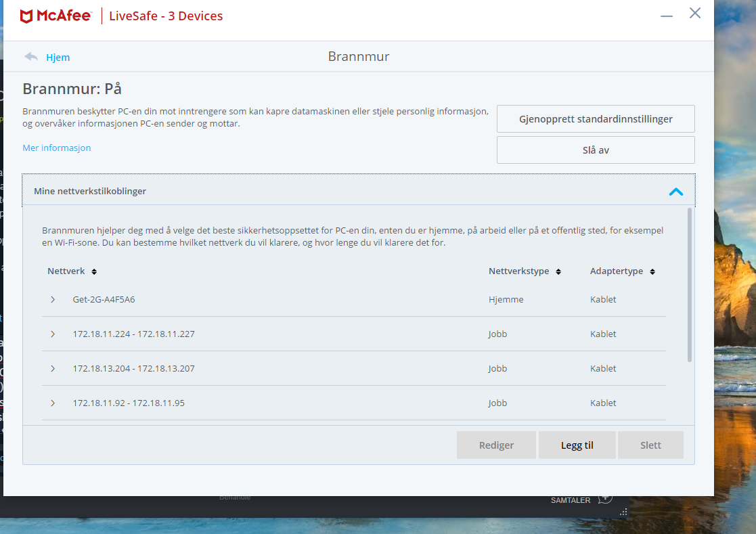Screen dimensions: 756x534
Task: Expand the 172.18.13.204 - 172.18.13.207 row
Action: 53,369
